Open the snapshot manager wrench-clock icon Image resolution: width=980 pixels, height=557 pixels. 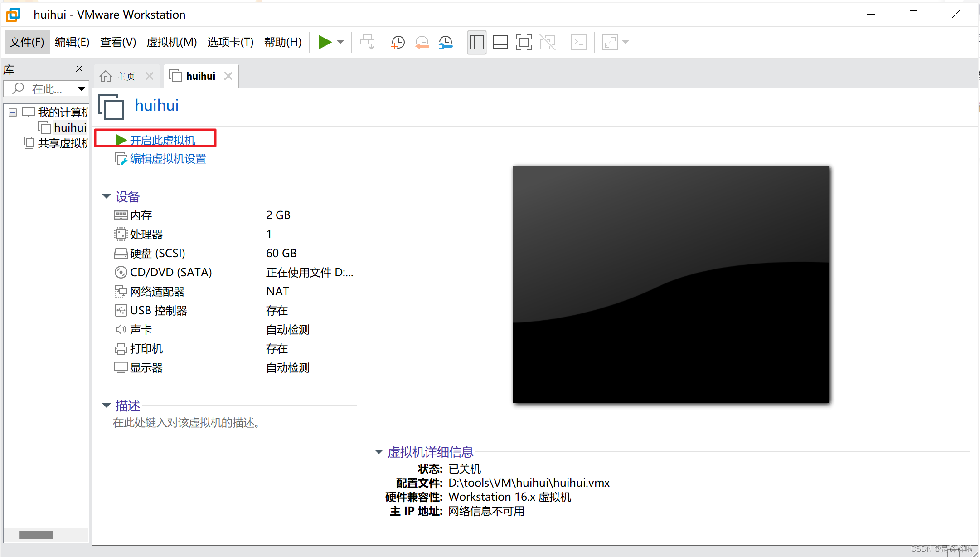(x=446, y=42)
